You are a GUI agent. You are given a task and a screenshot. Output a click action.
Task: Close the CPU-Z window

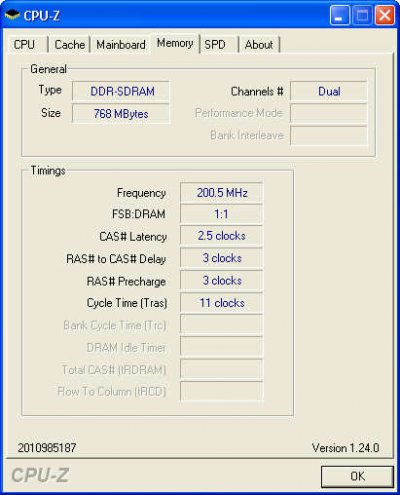[x=385, y=15]
